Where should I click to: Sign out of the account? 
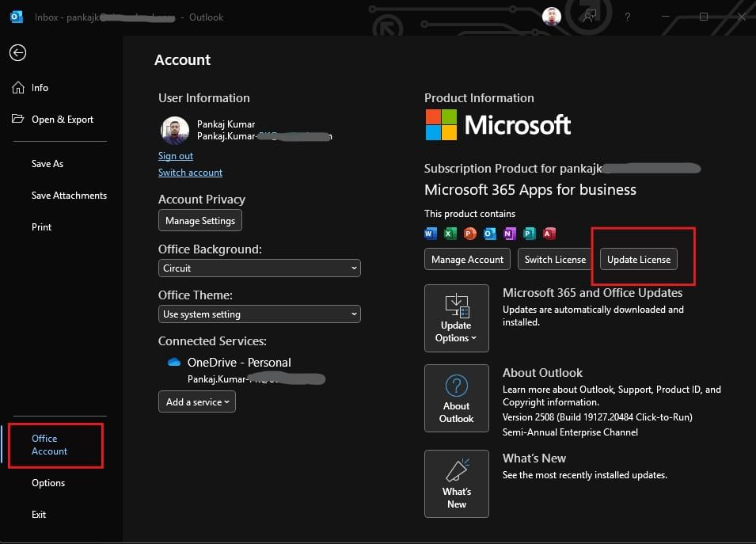pyautogui.click(x=176, y=155)
